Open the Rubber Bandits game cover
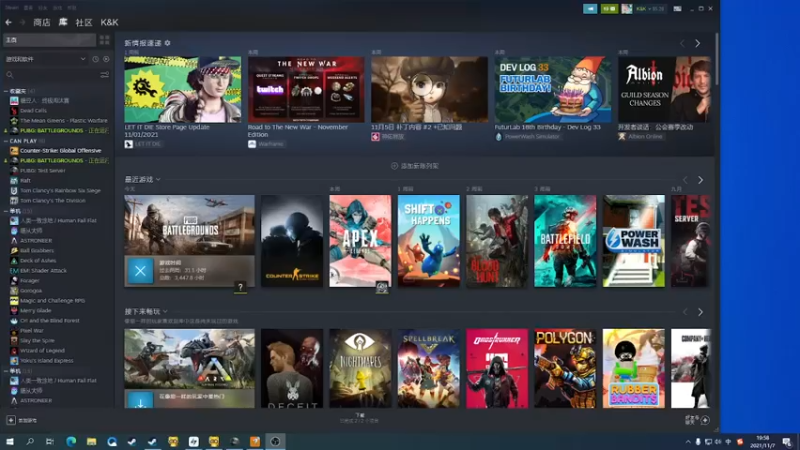 click(634, 368)
